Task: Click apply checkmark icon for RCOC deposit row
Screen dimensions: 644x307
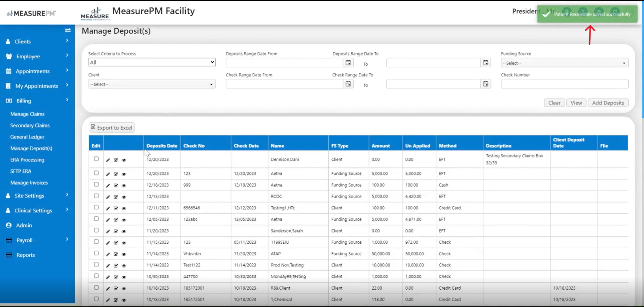Action: tap(116, 197)
